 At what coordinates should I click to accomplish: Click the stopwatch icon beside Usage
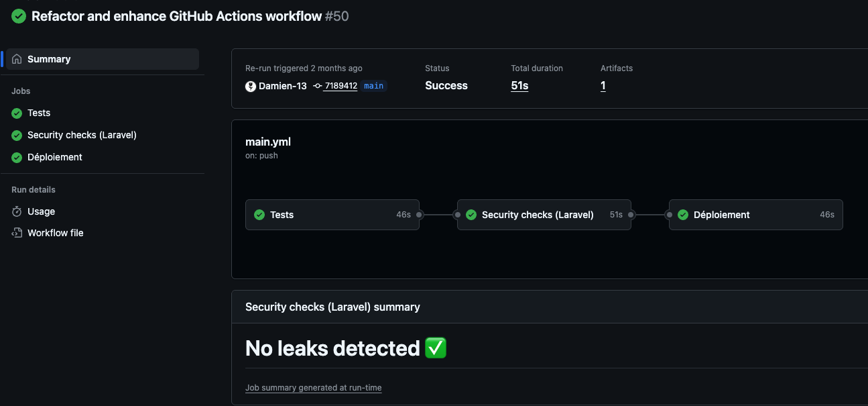(x=17, y=211)
